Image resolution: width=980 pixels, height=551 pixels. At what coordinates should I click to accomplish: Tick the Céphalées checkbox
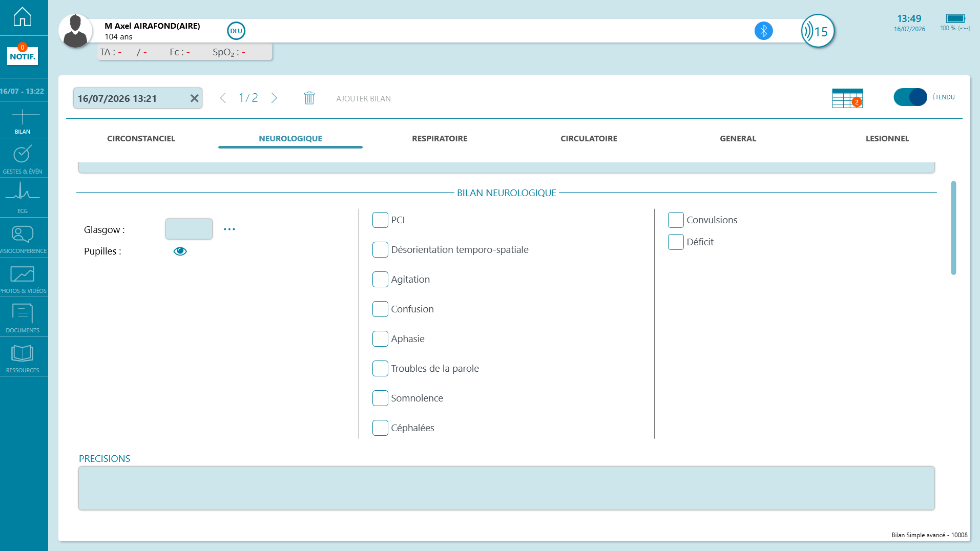point(380,428)
